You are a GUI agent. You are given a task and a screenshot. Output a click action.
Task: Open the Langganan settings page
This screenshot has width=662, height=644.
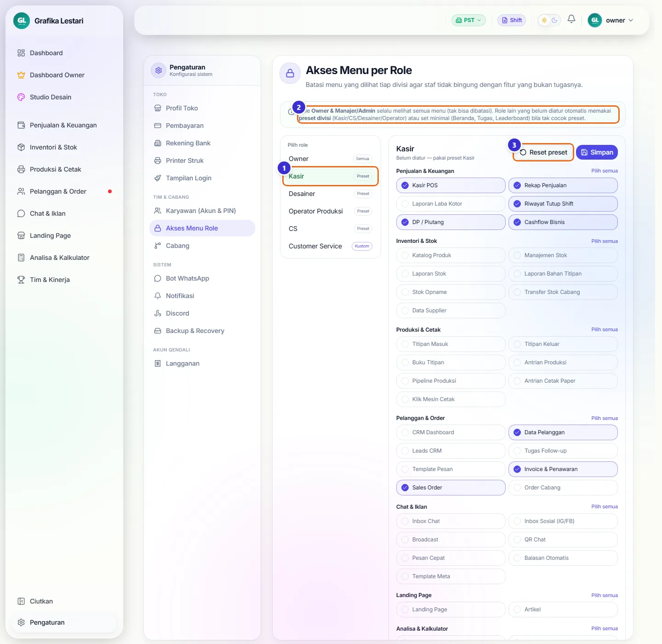[x=202, y=363]
